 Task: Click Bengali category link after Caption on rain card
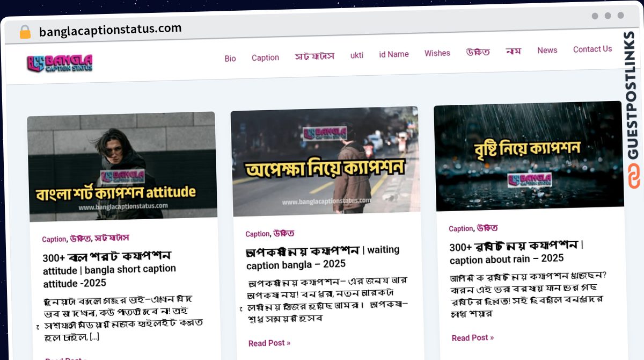(x=487, y=228)
